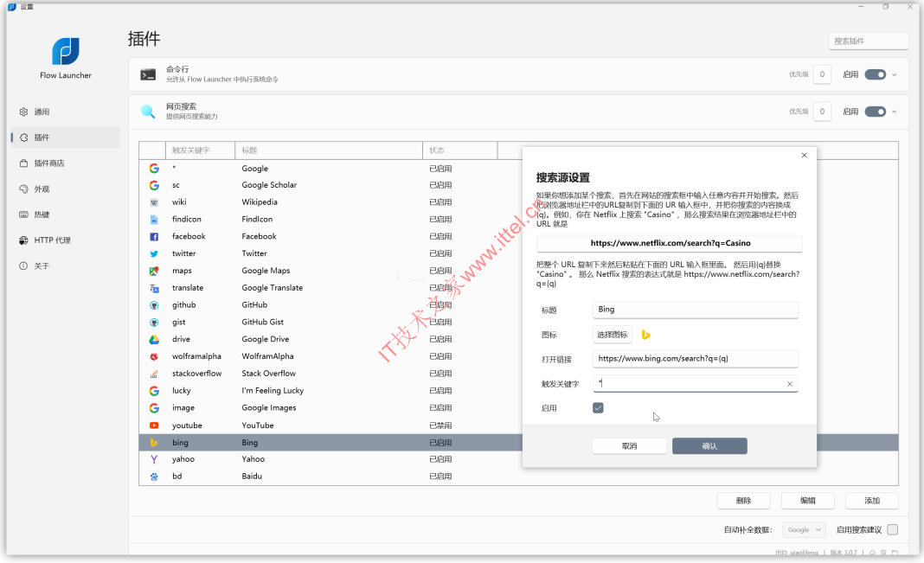Close the search source settings dialog
Screen dimensions: 924x563
click(805, 156)
